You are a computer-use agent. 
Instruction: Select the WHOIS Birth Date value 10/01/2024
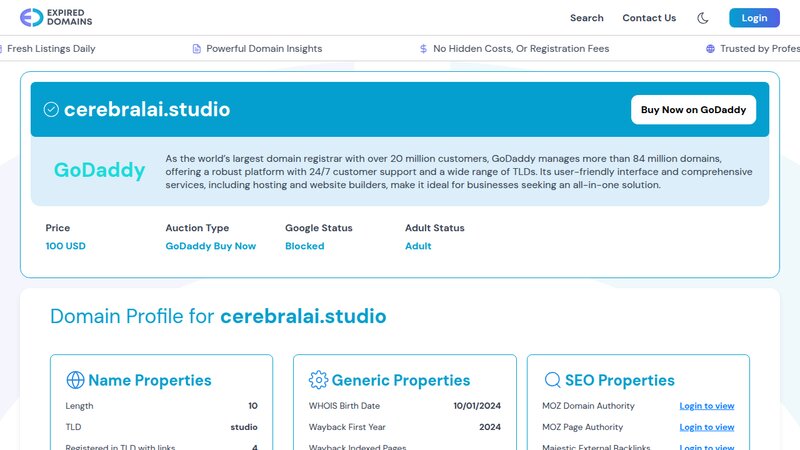(x=477, y=406)
